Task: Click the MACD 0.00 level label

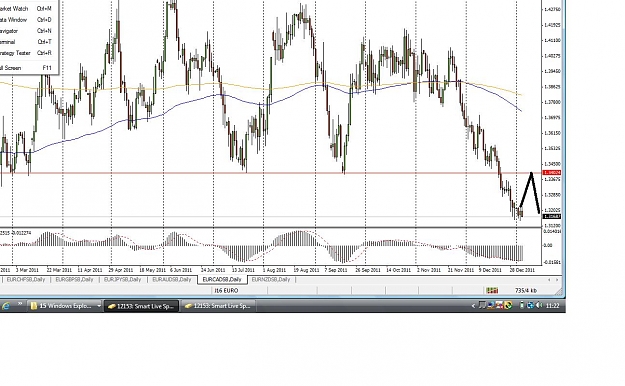Action: coord(548,246)
